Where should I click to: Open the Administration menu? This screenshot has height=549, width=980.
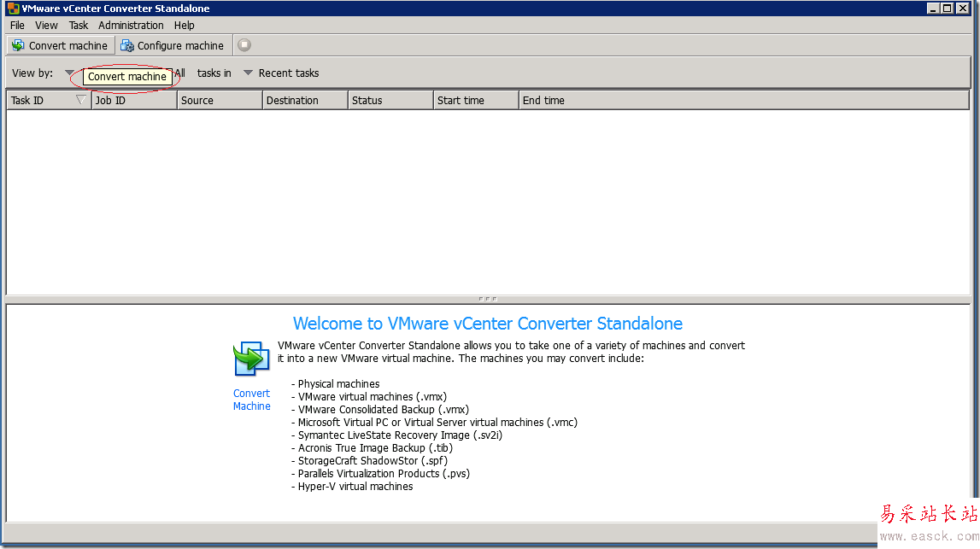[131, 26]
